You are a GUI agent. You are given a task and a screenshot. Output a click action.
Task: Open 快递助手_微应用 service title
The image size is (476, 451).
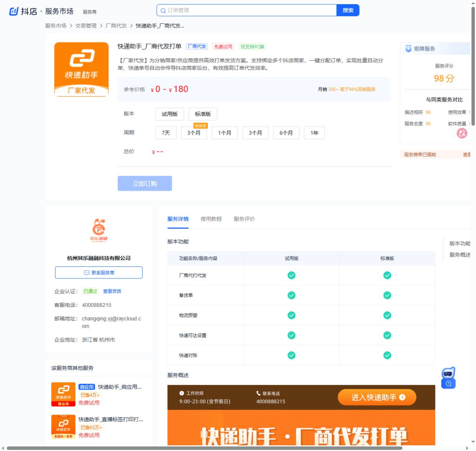tap(120, 387)
